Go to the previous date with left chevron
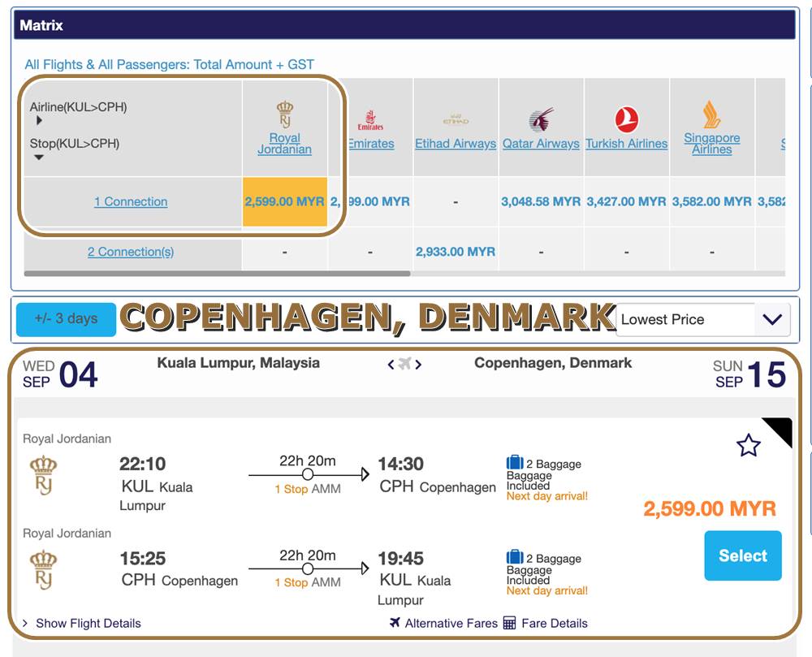This screenshot has width=812, height=657. pos(391,365)
